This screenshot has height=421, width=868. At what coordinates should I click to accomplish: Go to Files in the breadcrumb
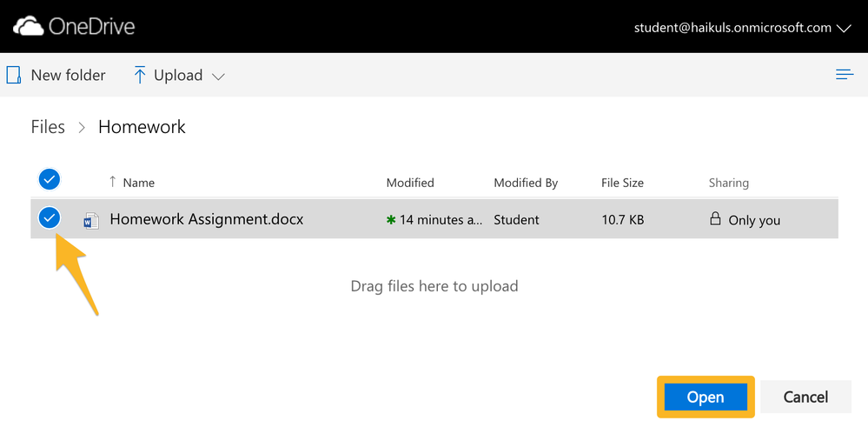(48, 127)
